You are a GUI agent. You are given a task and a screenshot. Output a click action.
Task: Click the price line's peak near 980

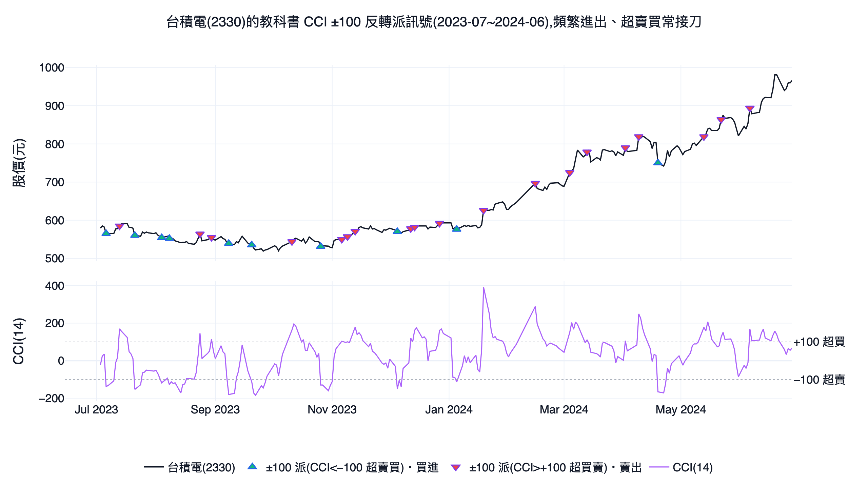775,75
